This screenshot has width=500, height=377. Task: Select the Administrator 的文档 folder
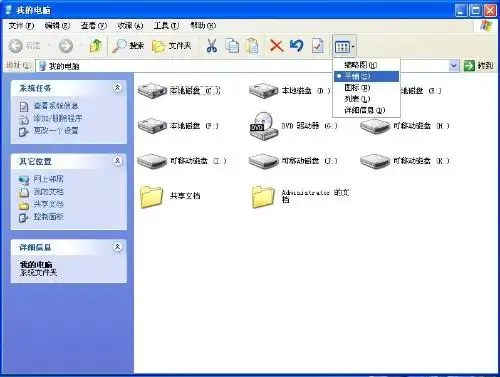tap(263, 197)
